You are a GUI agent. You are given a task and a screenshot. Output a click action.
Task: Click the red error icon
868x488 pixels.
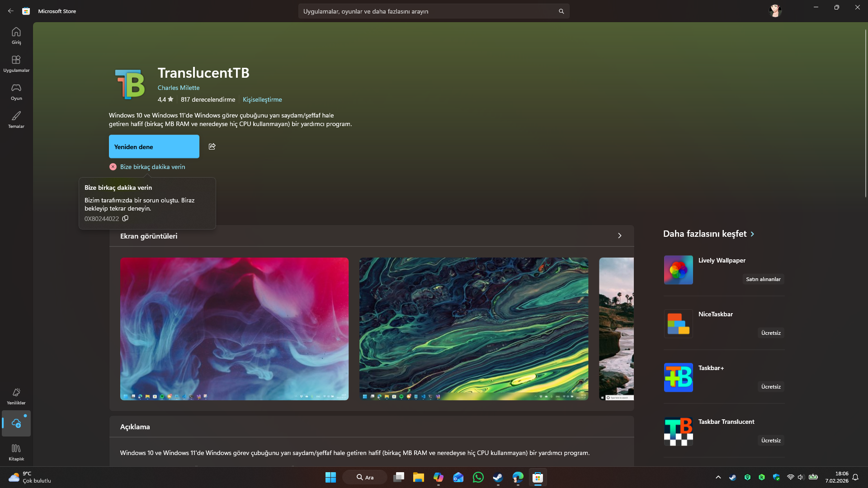click(113, 167)
